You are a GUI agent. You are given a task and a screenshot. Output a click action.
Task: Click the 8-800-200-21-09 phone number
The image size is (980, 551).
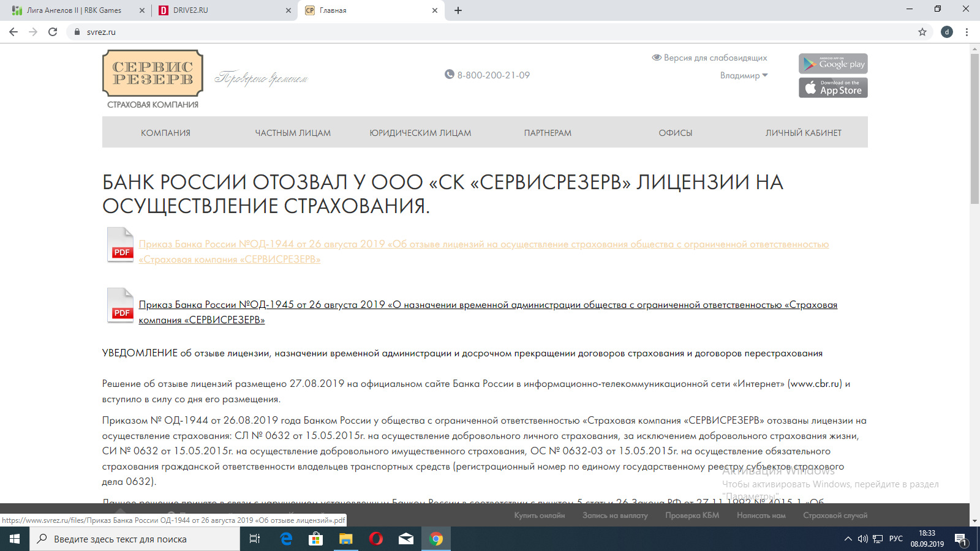tap(494, 75)
